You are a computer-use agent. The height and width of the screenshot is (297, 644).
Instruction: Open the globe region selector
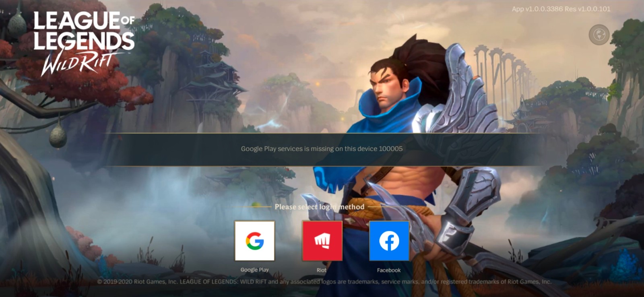(x=599, y=35)
